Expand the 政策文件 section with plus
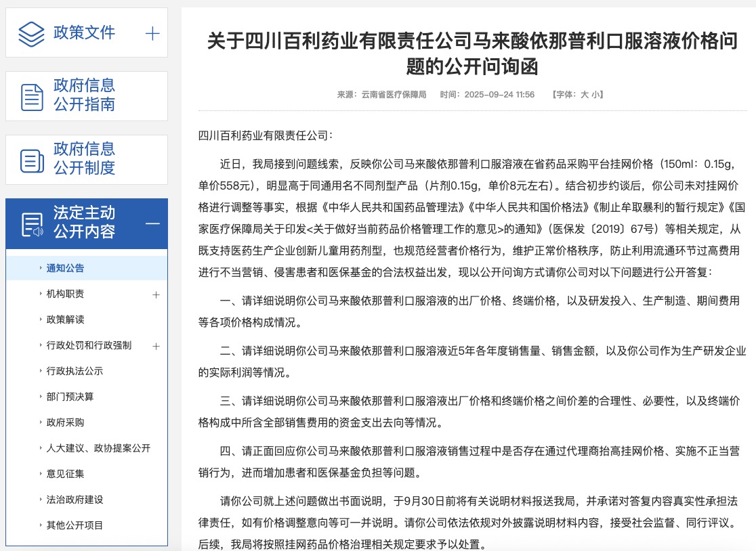This screenshot has height=551, width=756. click(152, 33)
